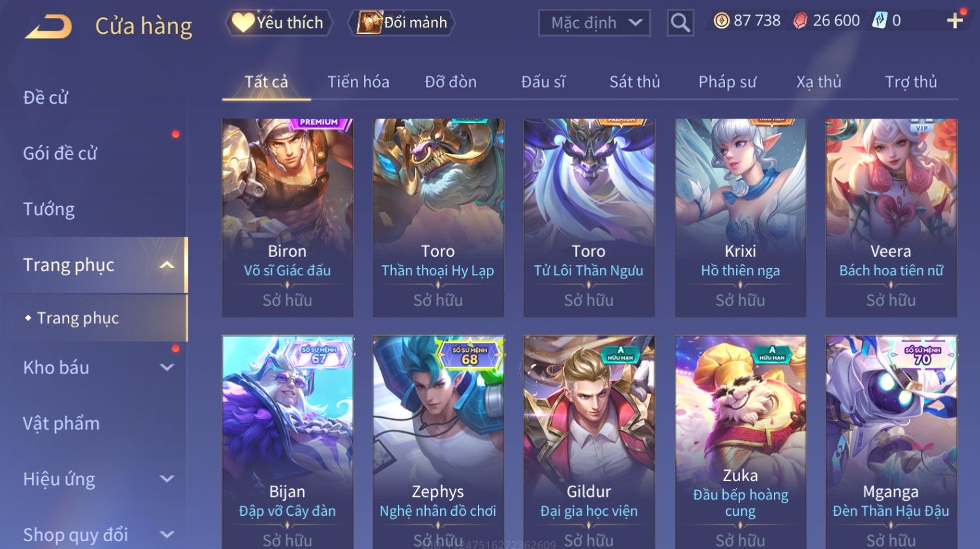Select Biron Võ sĩ Giác đấu skin card

point(288,217)
